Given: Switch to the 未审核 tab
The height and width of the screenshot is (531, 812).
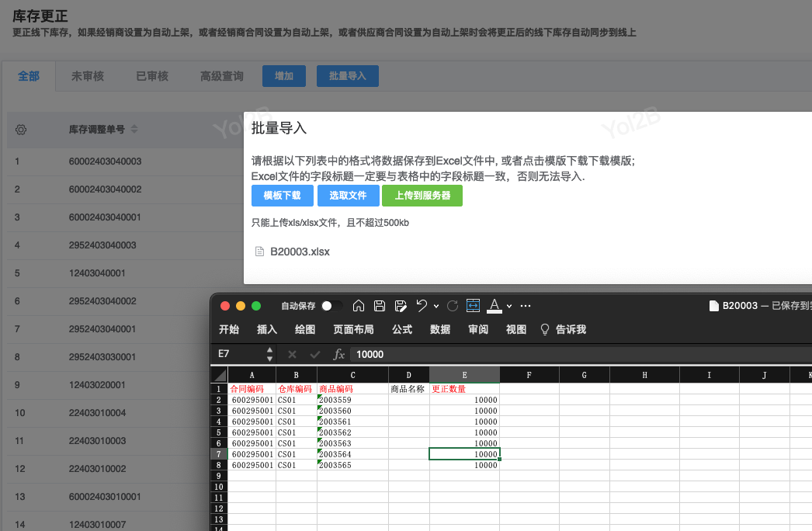Looking at the screenshot, I should click(x=88, y=76).
